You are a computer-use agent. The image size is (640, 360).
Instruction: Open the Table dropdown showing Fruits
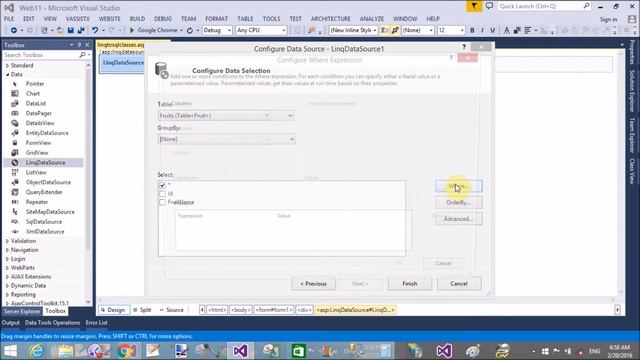(226, 116)
